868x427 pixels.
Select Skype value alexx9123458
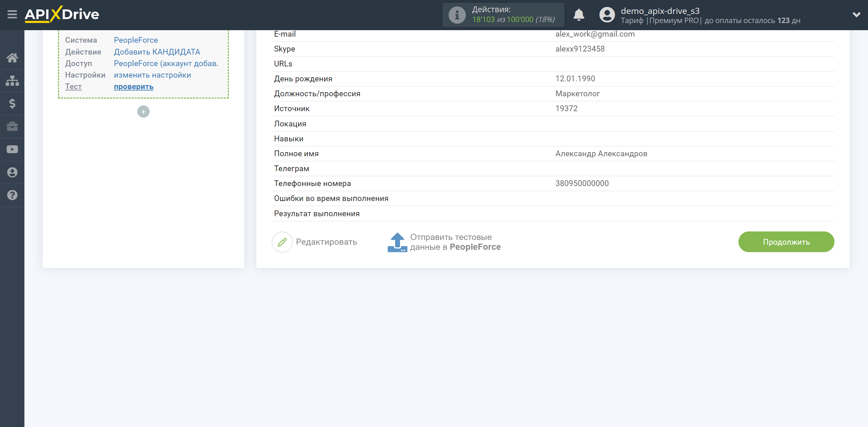tap(580, 49)
